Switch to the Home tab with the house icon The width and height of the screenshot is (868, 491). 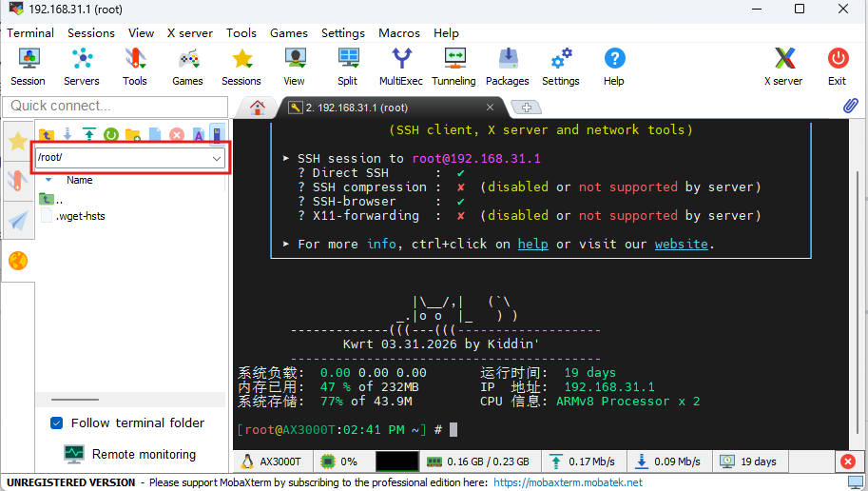pyautogui.click(x=258, y=107)
